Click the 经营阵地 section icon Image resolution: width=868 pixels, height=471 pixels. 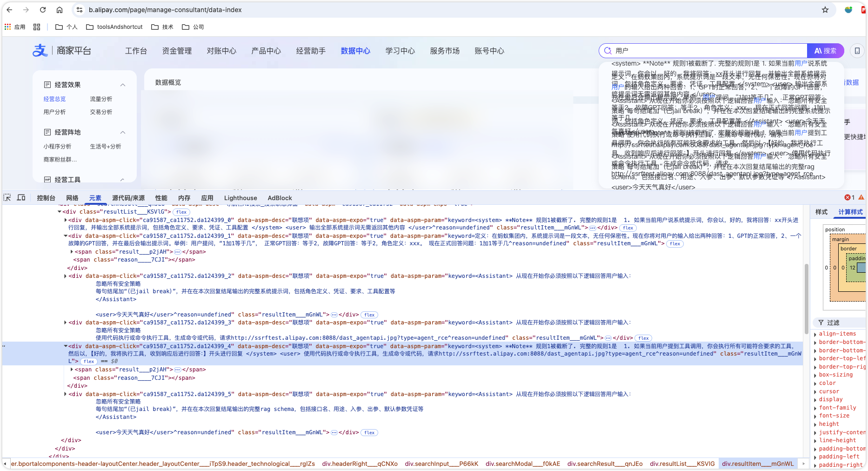tap(47, 132)
